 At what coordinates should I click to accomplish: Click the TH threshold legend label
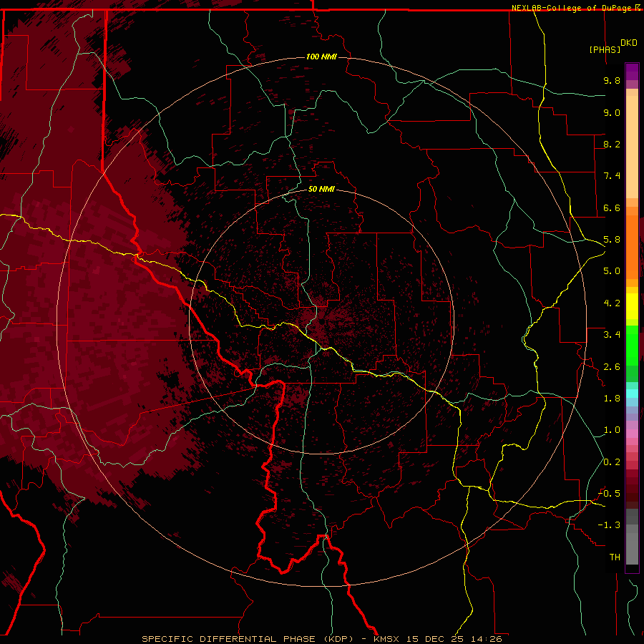coord(615,557)
